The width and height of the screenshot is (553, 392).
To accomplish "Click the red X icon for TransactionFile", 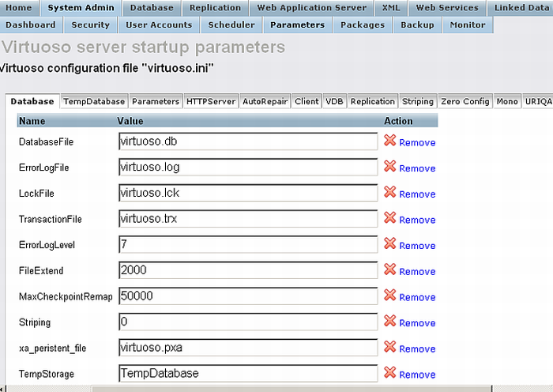I will tap(389, 217).
